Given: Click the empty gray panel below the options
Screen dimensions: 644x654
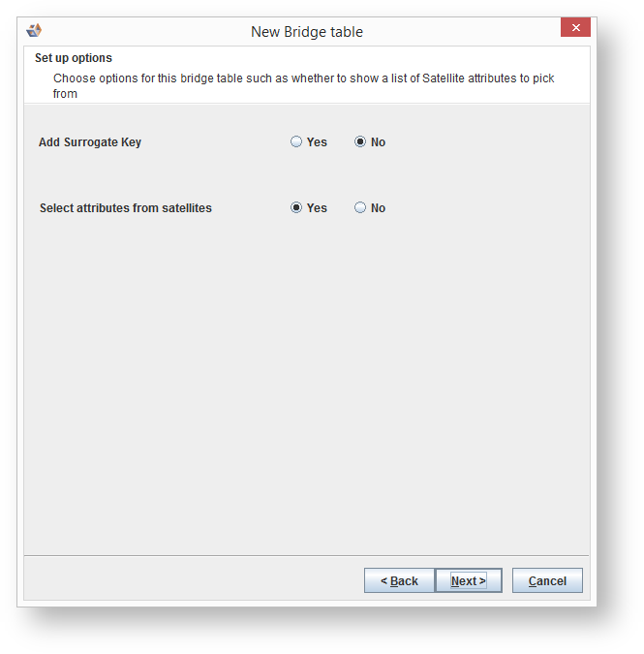Looking at the screenshot, I should [306, 388].
